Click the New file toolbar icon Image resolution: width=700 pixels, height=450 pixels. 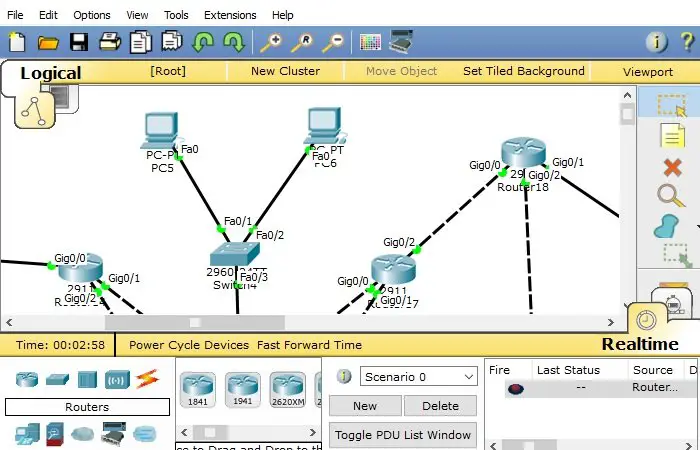[17, 42]
